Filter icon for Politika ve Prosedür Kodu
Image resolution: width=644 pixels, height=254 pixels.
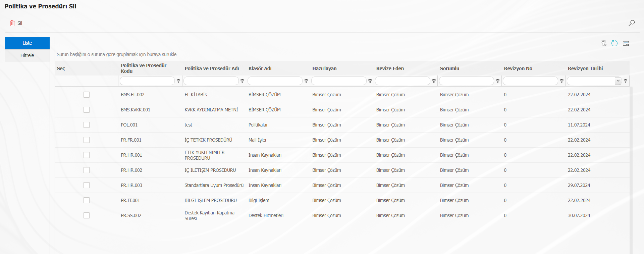click(178, 81)
